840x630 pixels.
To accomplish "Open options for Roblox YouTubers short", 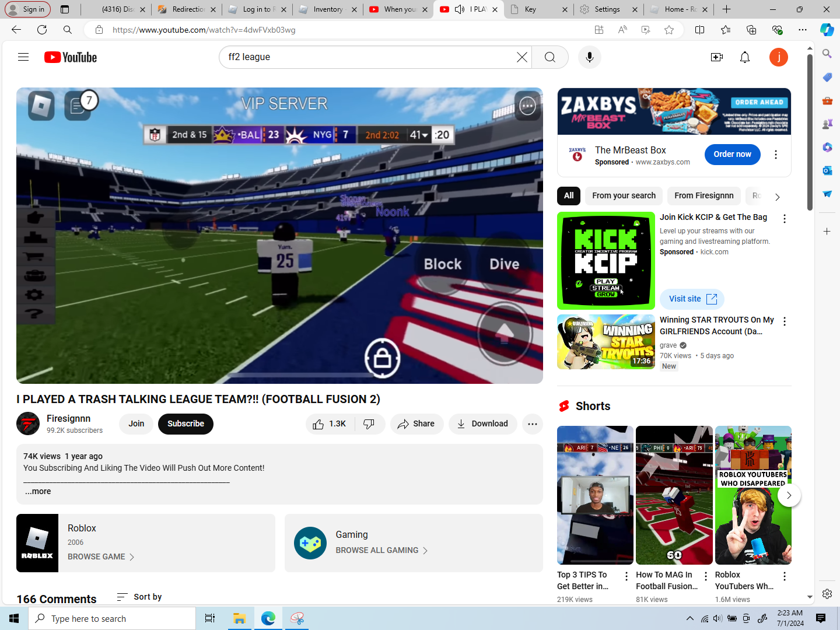I will point(785,576).
